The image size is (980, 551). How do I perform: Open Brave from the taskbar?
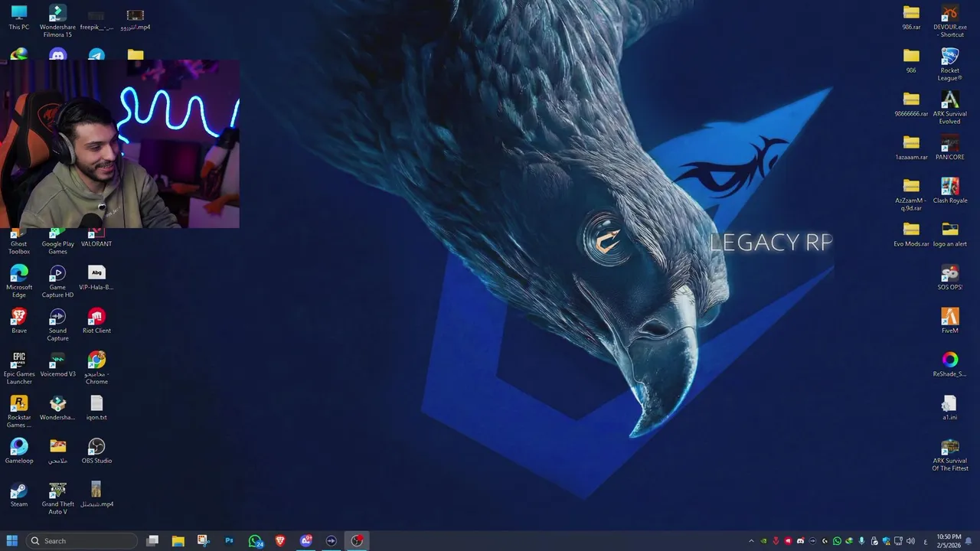click(x=280, y=541)
